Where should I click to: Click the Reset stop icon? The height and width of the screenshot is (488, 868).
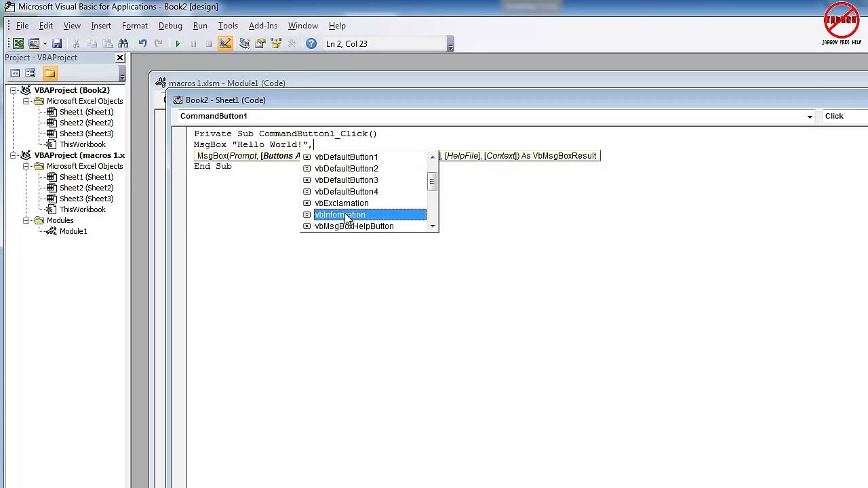pos(209,43)
